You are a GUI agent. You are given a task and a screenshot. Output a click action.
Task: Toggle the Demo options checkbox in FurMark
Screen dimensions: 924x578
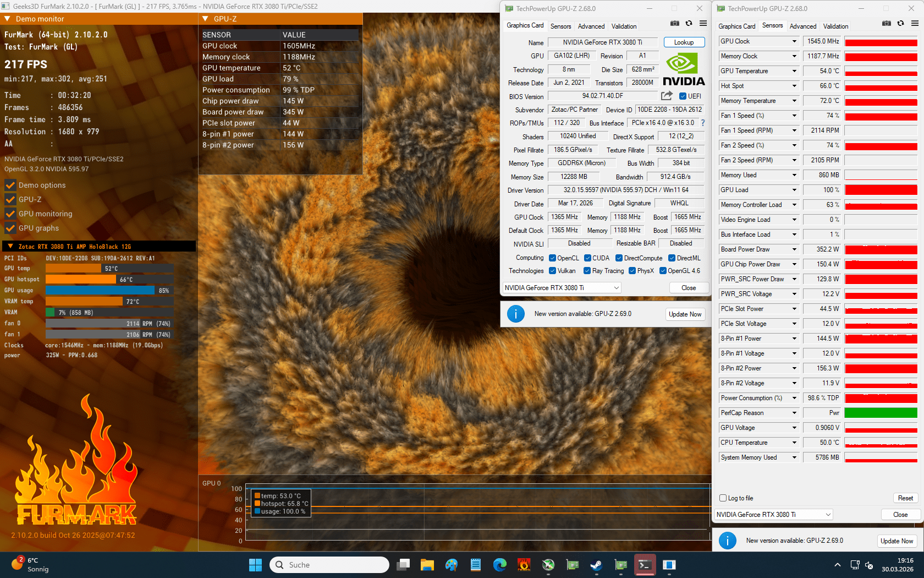pyautogui.click(x=10, y=185)
